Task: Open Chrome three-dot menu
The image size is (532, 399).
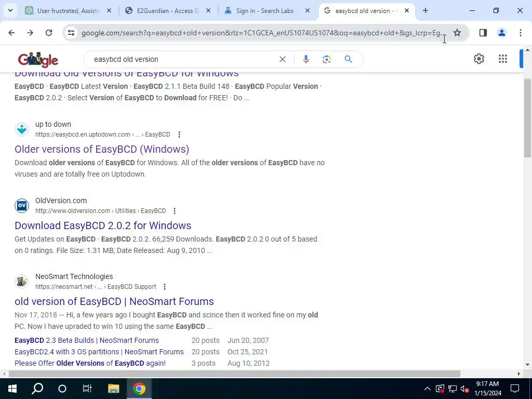Action: click(521, 33)
